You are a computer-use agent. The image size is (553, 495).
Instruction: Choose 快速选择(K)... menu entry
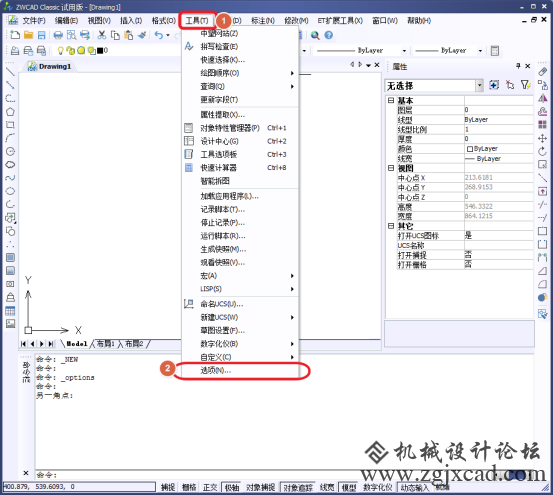(240, 60)
